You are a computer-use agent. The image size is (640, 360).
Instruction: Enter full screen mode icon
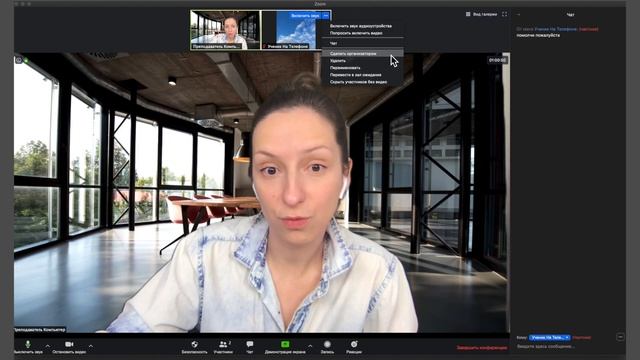[x=504, y=14]
